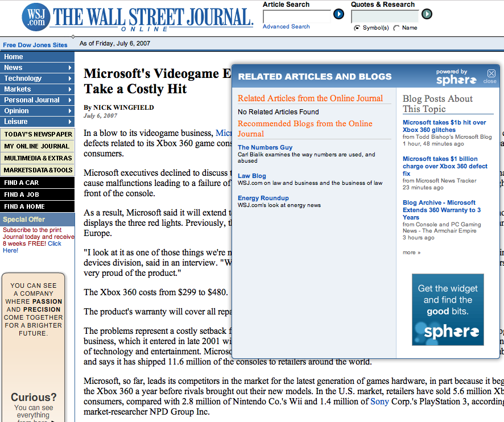
Task: Click the Sphere logo in popup header
Action: tap(456, 80)
